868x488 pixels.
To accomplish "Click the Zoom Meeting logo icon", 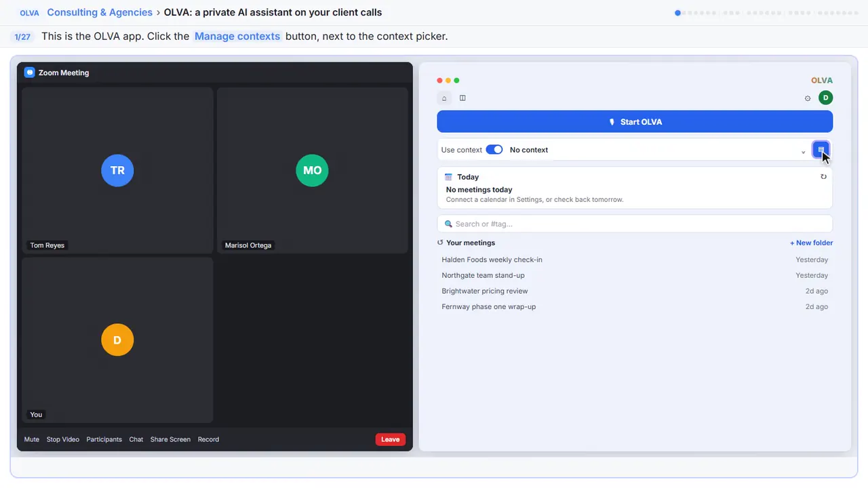I will (29, 73).
